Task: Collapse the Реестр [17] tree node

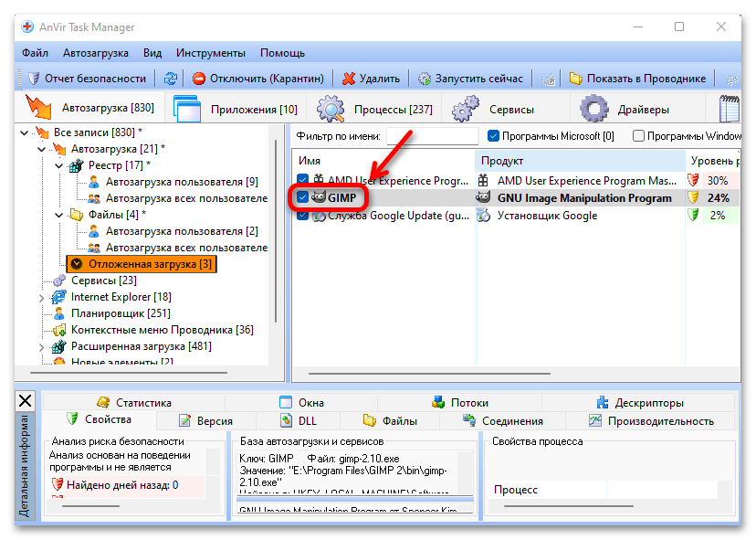Action: [x=58, y=165]
